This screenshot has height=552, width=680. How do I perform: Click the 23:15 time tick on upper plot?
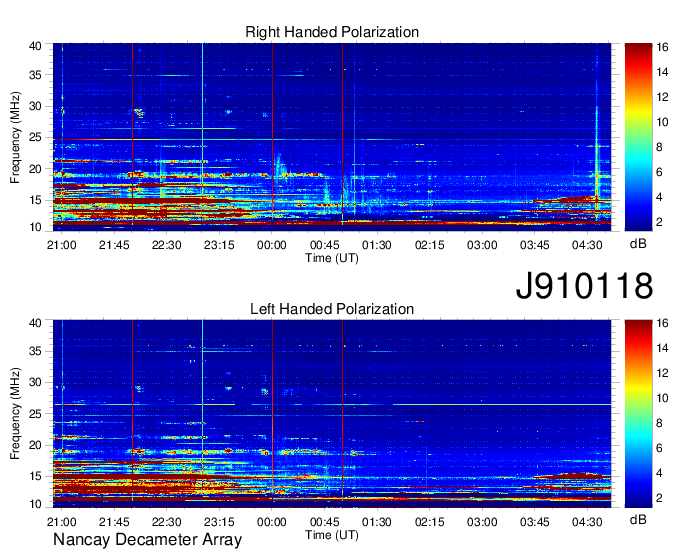[219, 245]
